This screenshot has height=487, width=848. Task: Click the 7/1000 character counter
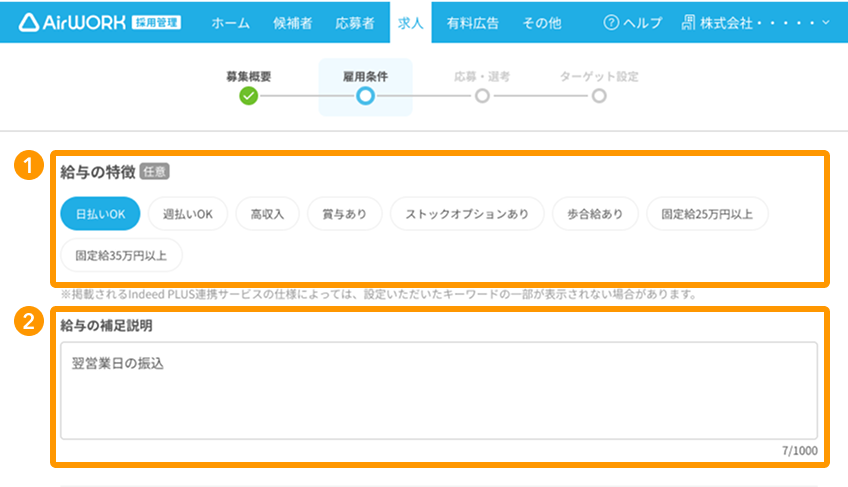(x=800, y=451)
